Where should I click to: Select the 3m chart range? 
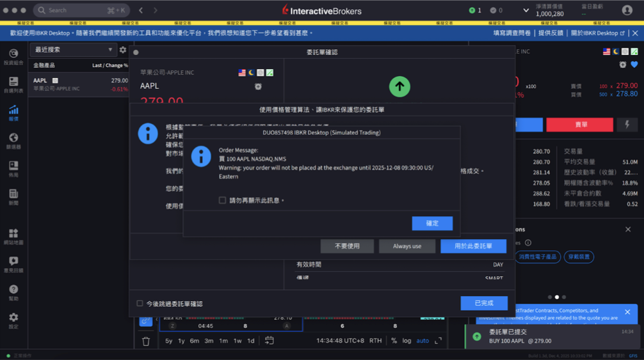tap(209, 341)
